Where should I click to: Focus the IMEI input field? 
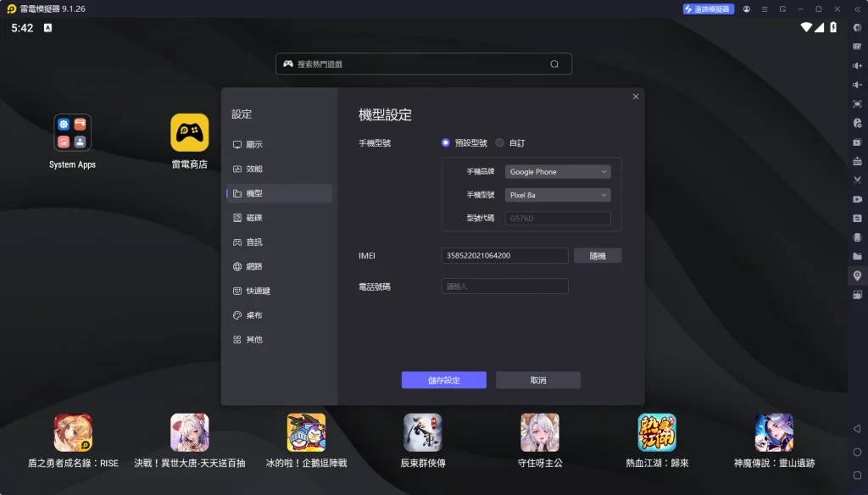pyautogui.click(x=505, y=255)
